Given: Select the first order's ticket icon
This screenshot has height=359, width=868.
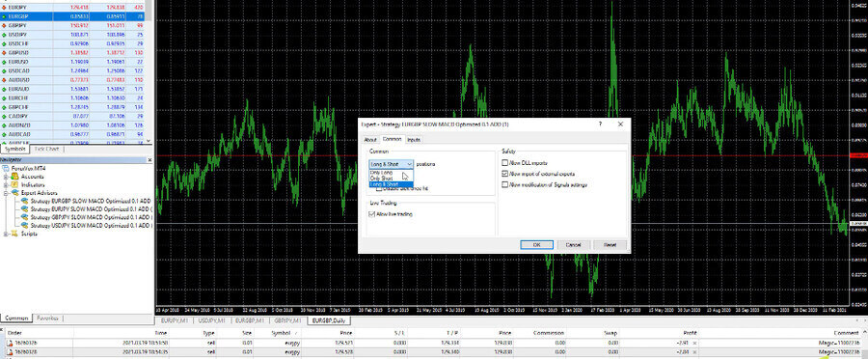Looking at the screenshot, I should 10,343.
